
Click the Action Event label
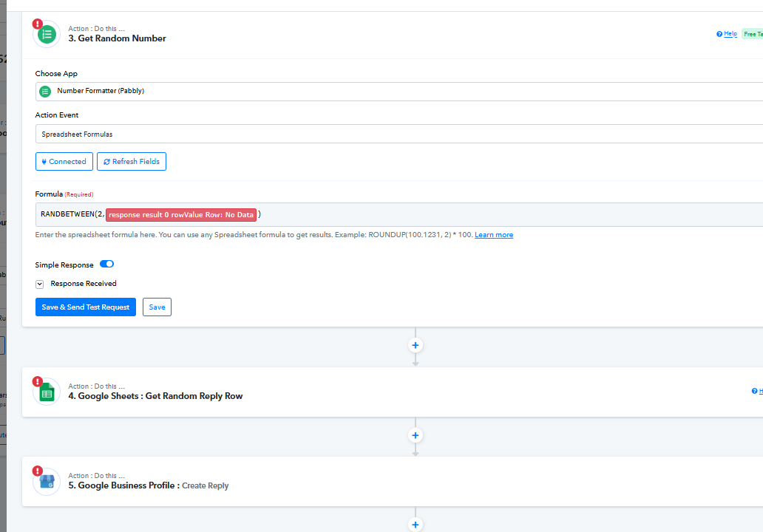[x=57, y=115]
